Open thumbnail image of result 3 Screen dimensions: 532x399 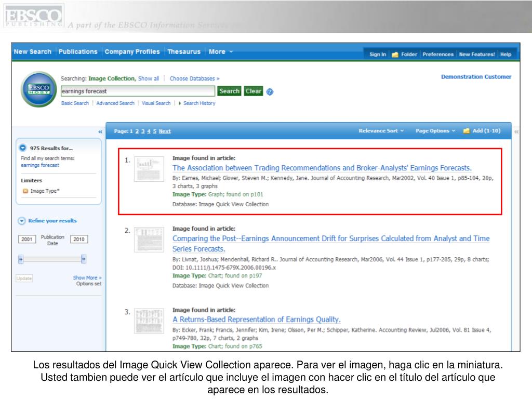pyautogui.click(x=149, y=321)
